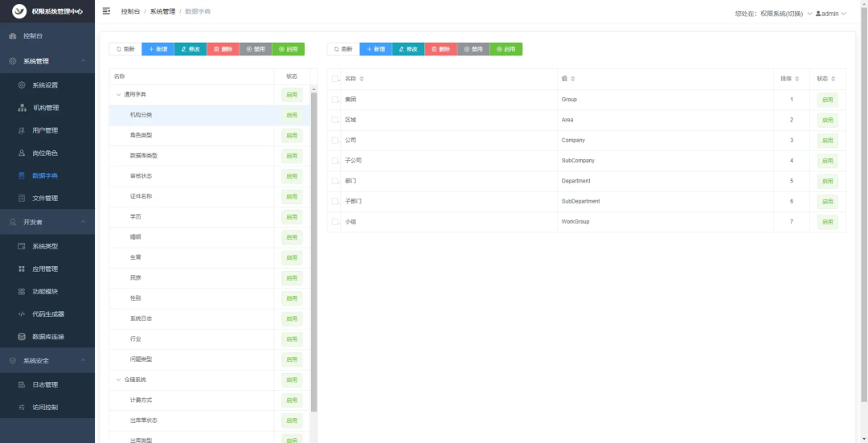Click 修改 button above the values table
The height and width of the screenshot is (443, 868).
(408, 49)
